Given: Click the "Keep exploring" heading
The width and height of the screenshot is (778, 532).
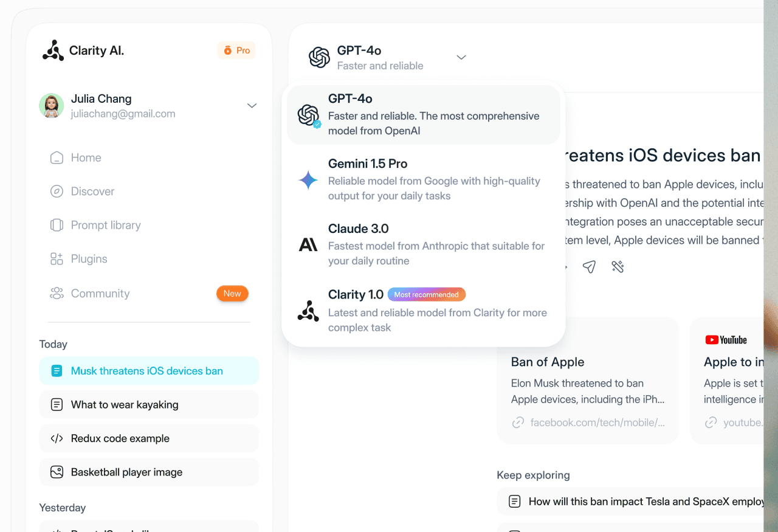Looking at the screenshot, I should coord(534,475).
